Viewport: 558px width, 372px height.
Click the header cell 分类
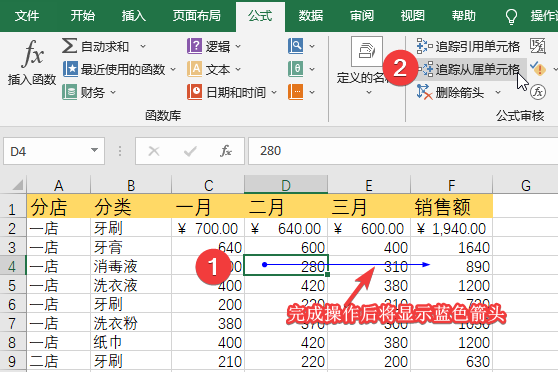pos(131,206)
